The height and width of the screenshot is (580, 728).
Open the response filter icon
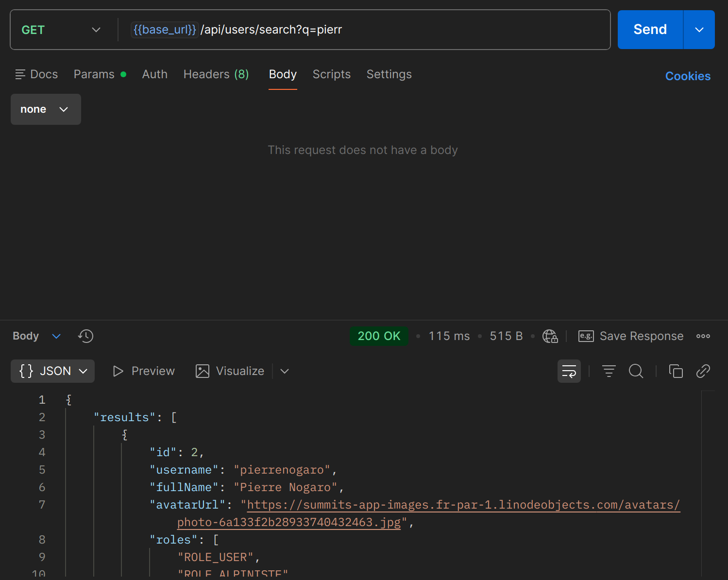coord(609,371)
